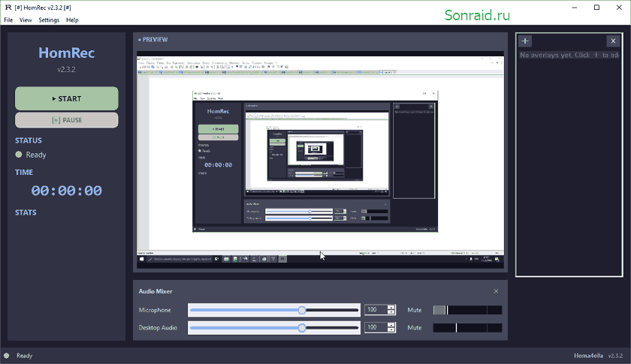This screenshot has width=631, height=364.
Task: Open the View menu
Action: [x=26, y=20]
